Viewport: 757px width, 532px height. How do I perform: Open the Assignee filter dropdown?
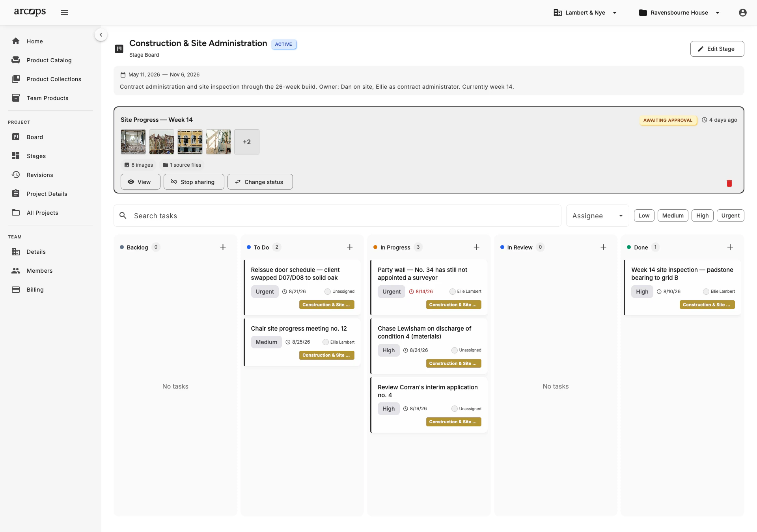[x=598, y=216]
